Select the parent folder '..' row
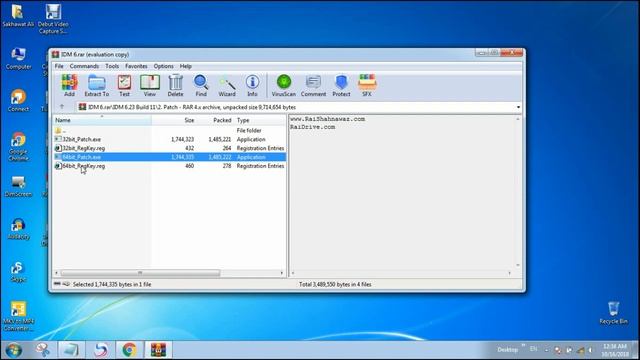Viewport: 640px width, 360px height. [x=169, y=131]
